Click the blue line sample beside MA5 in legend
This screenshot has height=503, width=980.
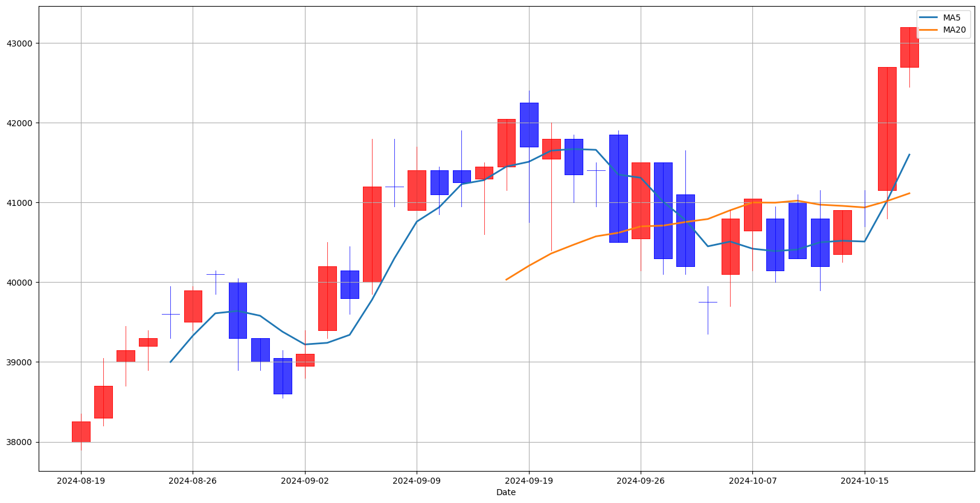point(929,18)
